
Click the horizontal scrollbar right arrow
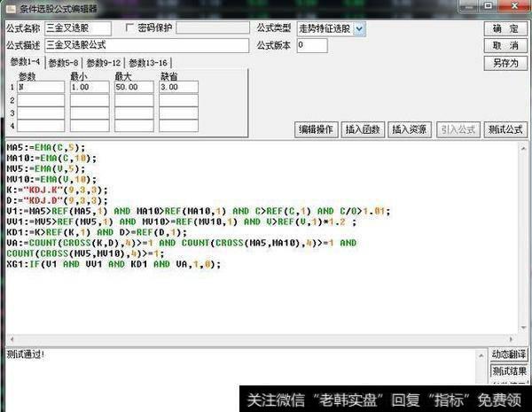point(512,338)
